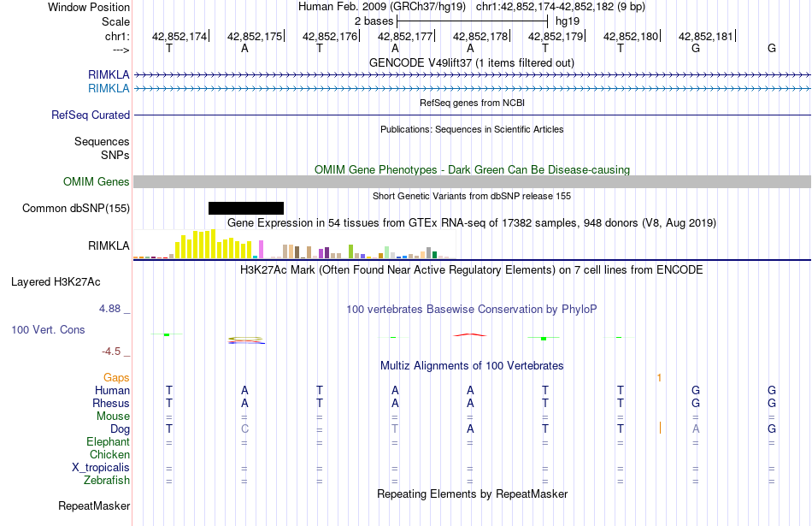Click the '--->' sequence direction label

[121, 50]
